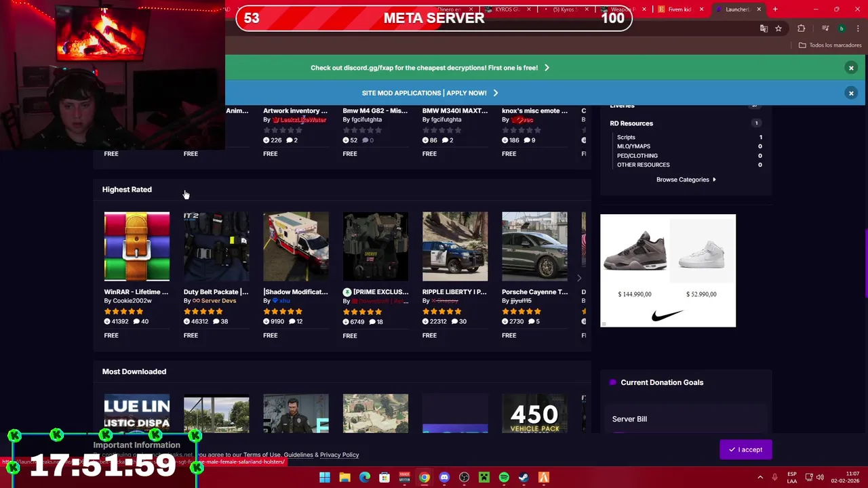Open the 'Duty Belt Packate' resource title
868x488 pixels.
pos(216,292)
